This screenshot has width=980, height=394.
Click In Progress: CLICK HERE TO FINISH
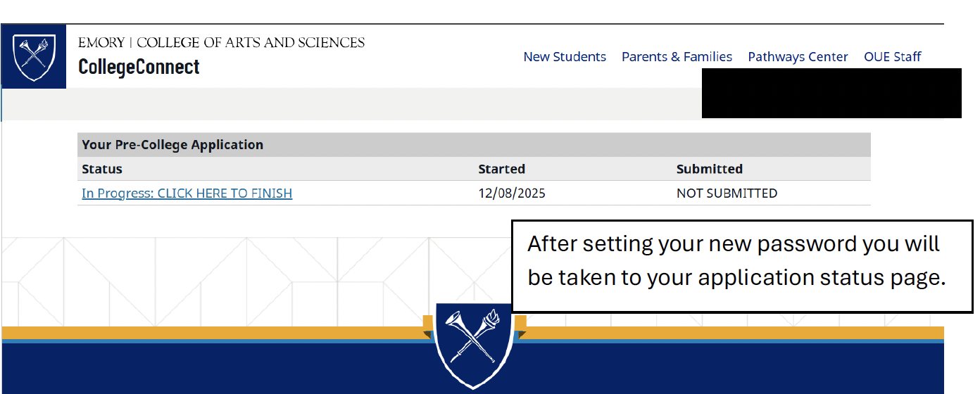tap(187, 193)
